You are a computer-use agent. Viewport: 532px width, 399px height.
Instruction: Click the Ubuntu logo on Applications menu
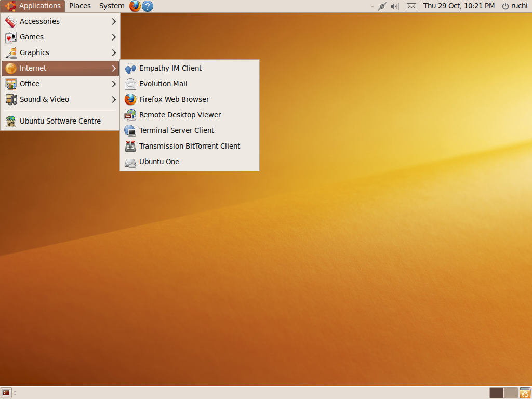click(10, 6)
